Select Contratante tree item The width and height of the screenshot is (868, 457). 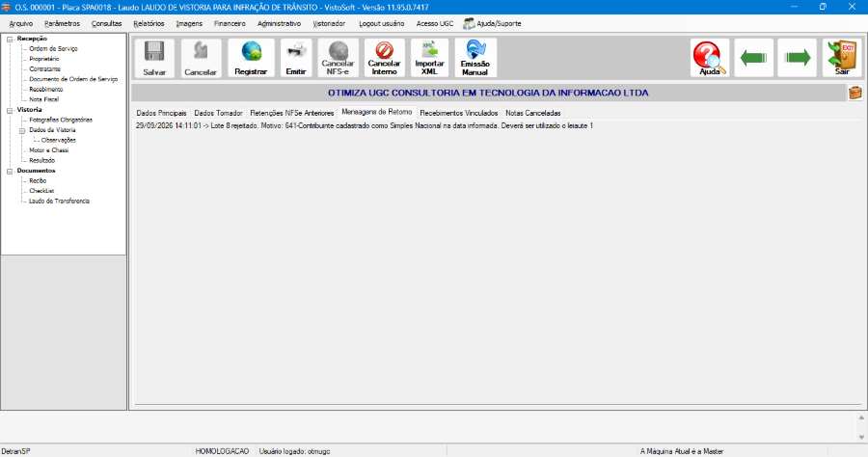[x=44, y=69]
